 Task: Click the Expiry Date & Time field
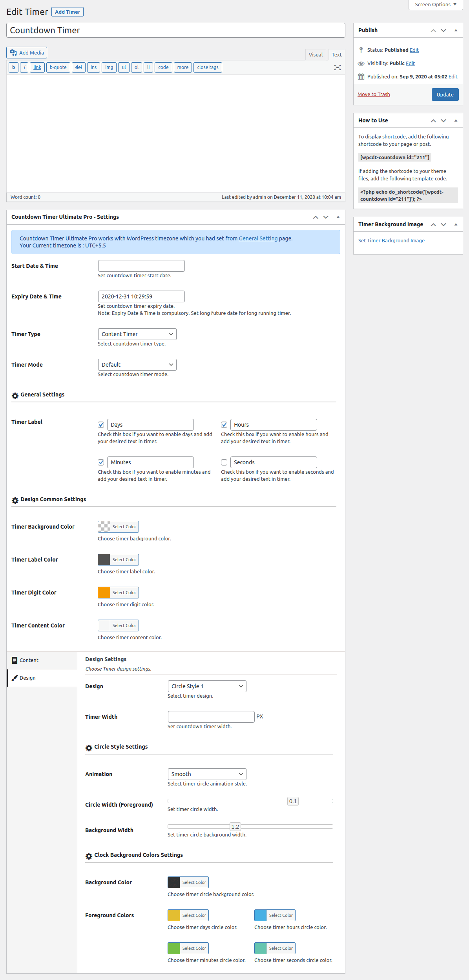coord(141,296)
